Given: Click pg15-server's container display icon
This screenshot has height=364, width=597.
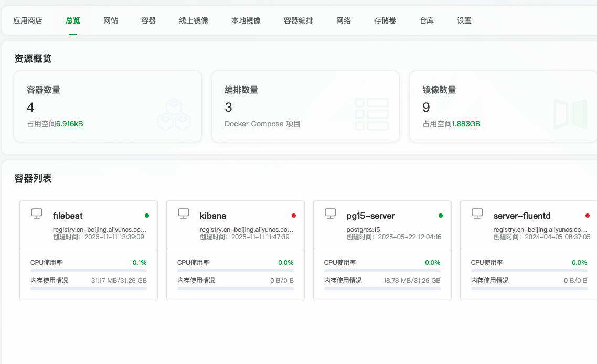Looking at the screenshot, I should (330, 213).
